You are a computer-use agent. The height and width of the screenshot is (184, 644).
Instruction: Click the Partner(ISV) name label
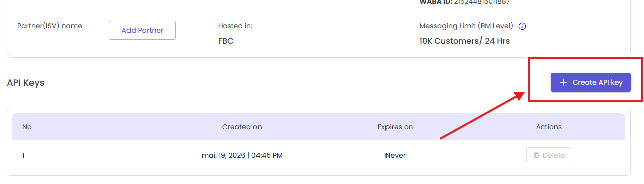50,26
